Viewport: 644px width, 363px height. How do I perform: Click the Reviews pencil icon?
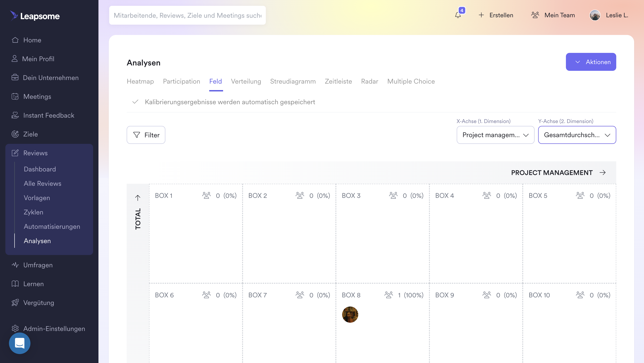click(x=15, y=153)
